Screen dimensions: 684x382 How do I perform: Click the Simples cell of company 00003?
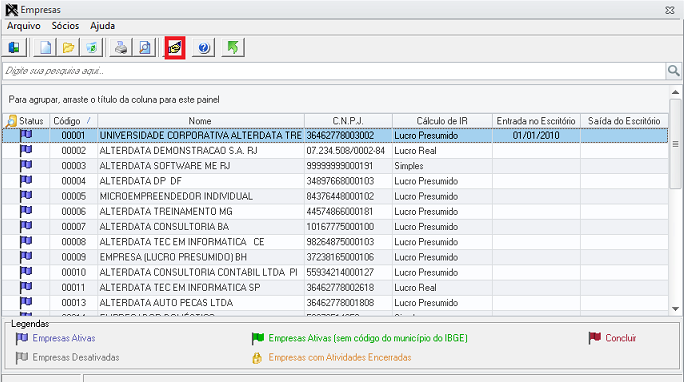pos(442,166)
